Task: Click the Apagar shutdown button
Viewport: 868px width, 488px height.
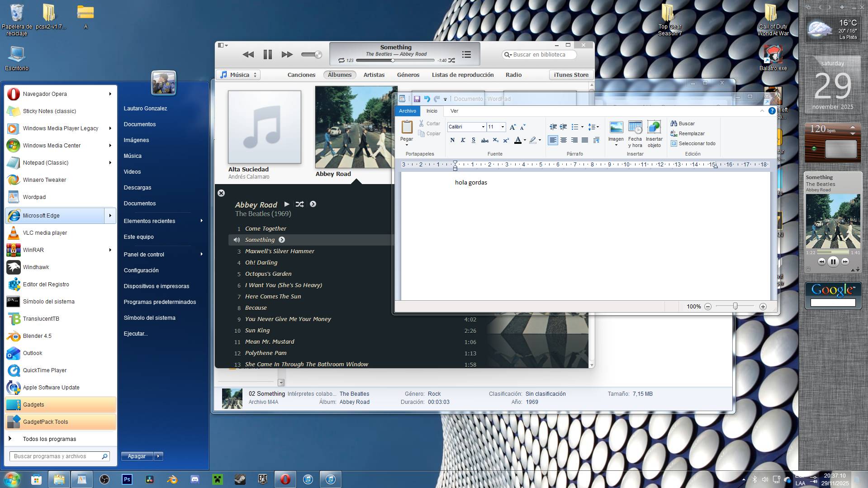Action: coord(137,456)
